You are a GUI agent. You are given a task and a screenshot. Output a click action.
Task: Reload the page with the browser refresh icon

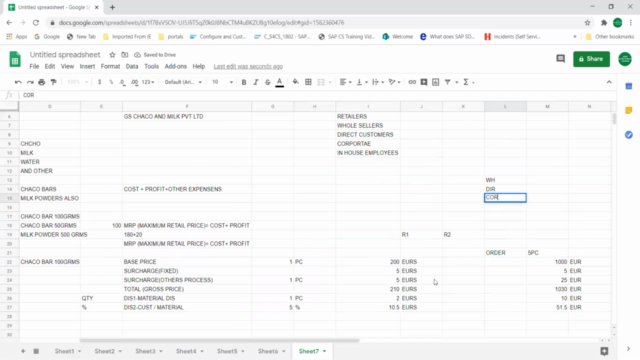[36, 22]
